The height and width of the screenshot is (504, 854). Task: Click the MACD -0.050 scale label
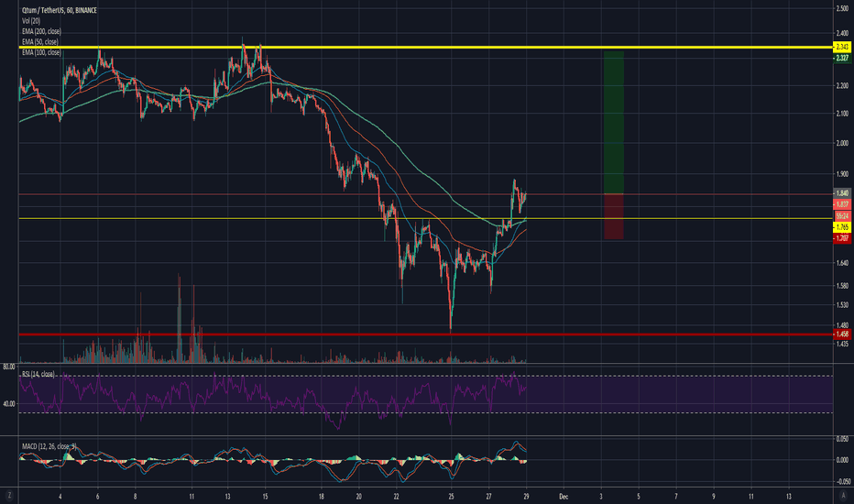(x=841, y=482)
